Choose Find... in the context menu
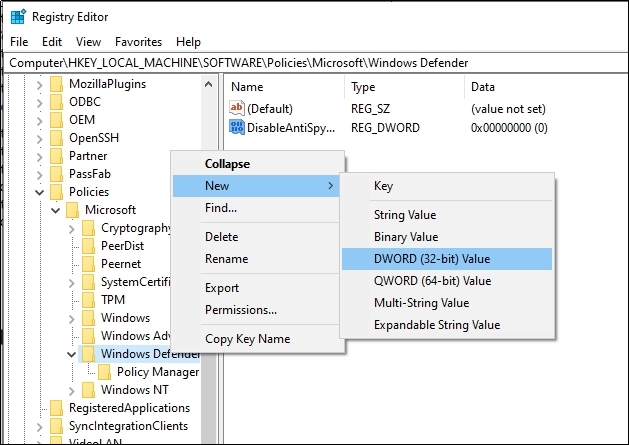629x445 pixels. pyautogui.click(x=258, y=208)
